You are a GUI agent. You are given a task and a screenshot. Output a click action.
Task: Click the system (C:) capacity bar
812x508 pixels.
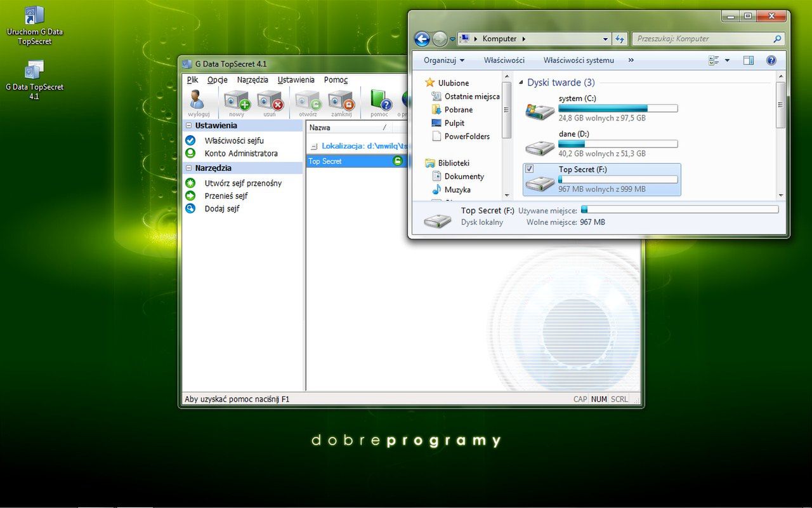[x=618, y=109]
